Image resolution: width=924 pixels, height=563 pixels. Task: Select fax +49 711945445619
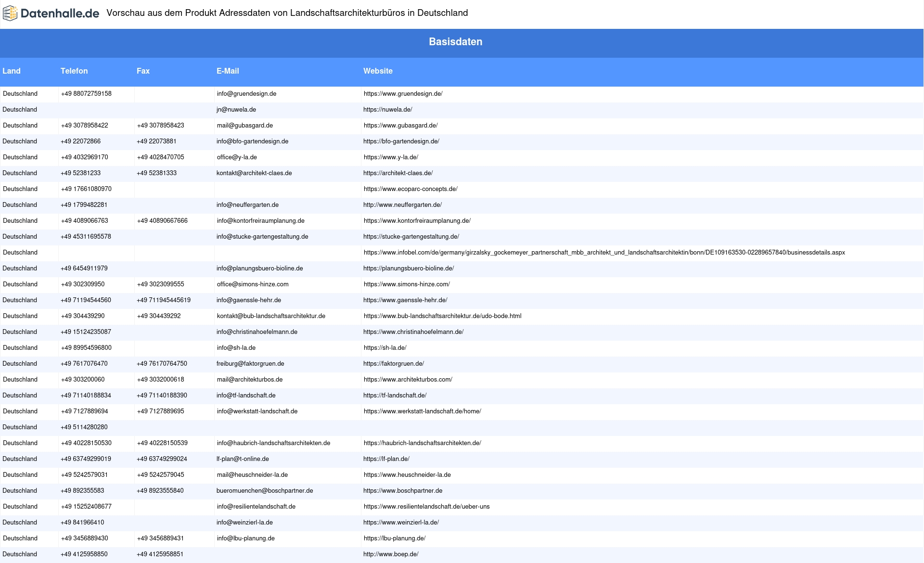(164, 300)
